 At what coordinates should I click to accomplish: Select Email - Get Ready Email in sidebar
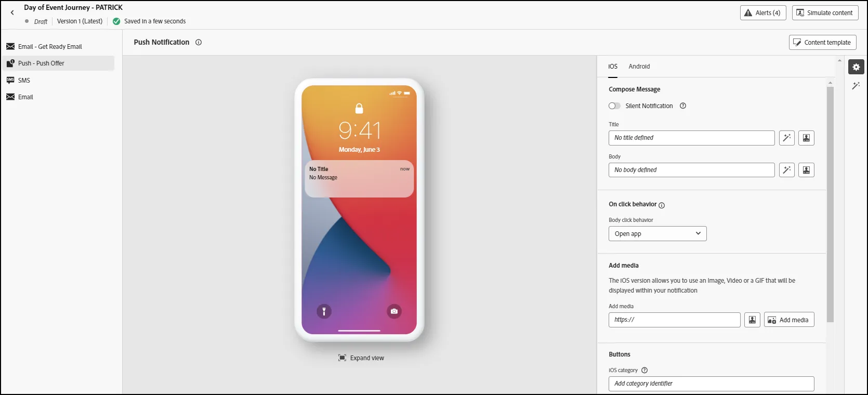click(58, 47)
